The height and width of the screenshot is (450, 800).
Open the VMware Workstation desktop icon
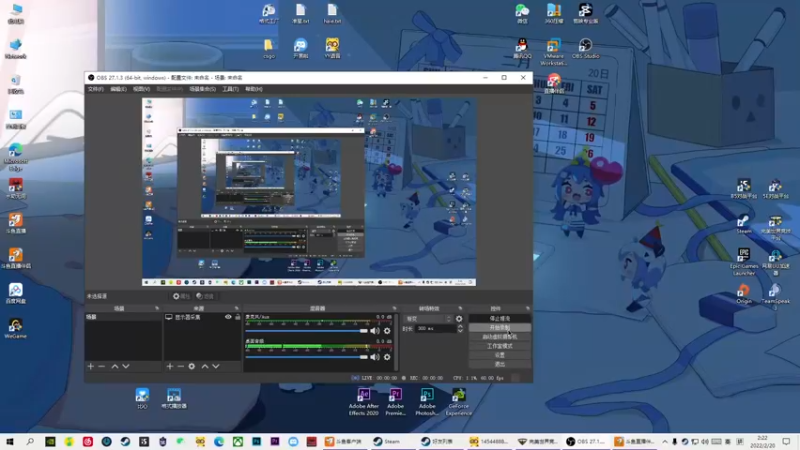coord(554,52)
